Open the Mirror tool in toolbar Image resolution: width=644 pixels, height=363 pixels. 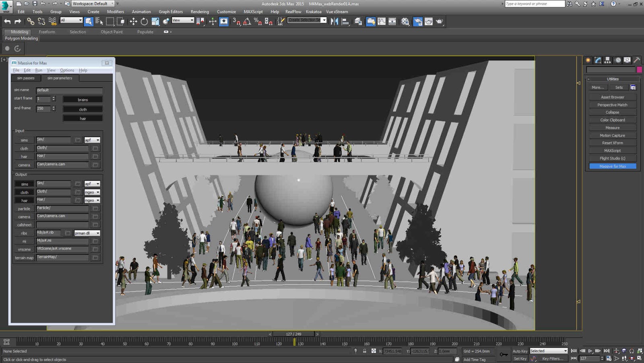334,22
